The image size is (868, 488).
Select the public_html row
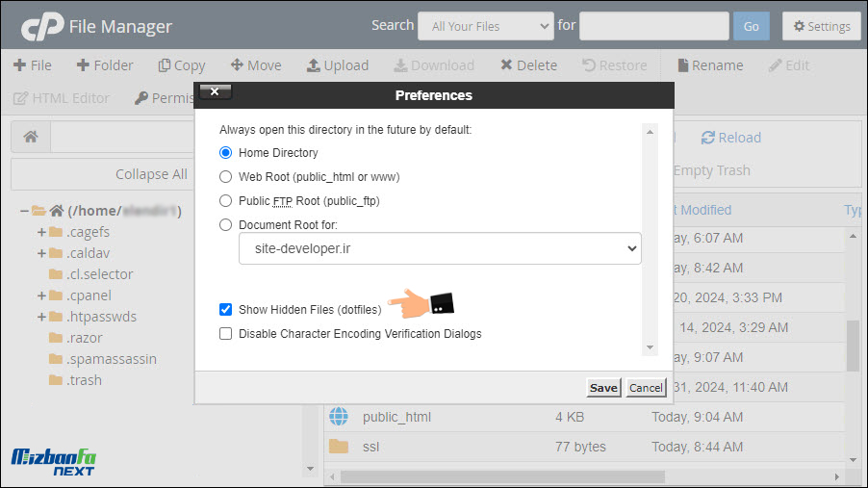pos(584,417)
